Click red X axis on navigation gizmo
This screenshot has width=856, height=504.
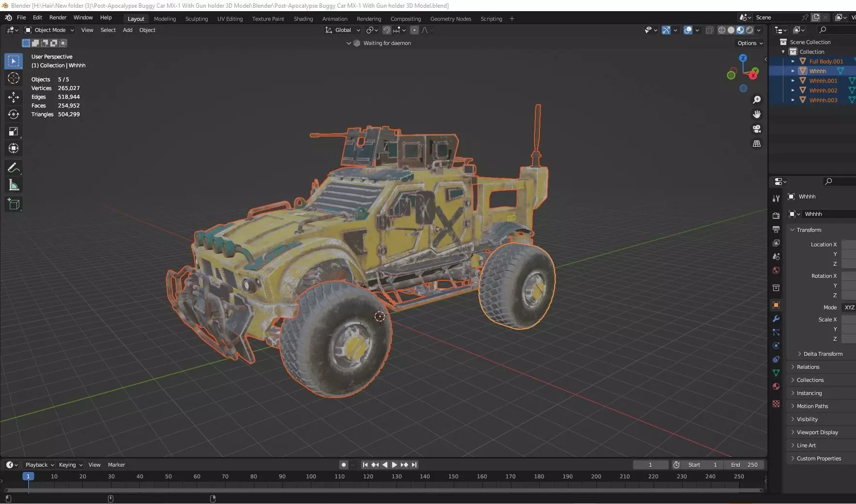(753, 76)
